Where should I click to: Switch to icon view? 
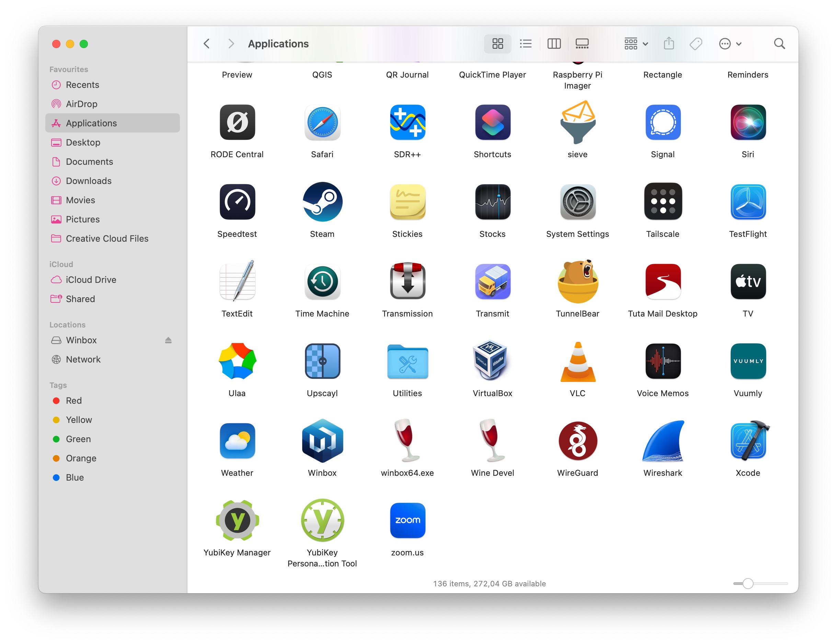click(497, 44)
